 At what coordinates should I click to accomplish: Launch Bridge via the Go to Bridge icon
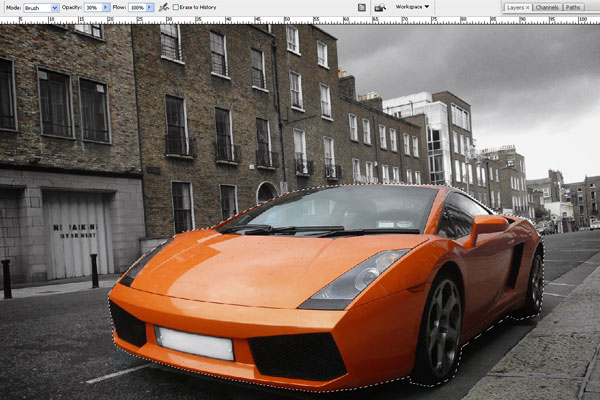click(x=380, y=7)
